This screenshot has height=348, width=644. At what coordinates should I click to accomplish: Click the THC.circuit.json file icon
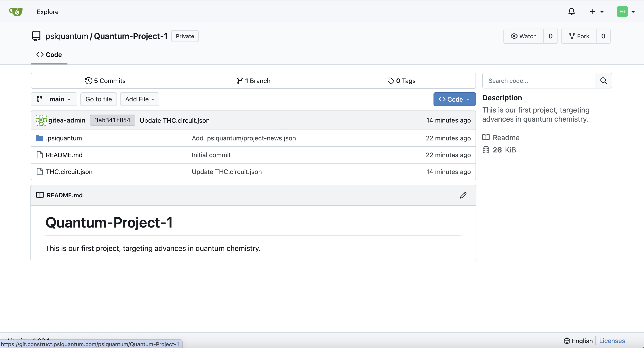40,171
